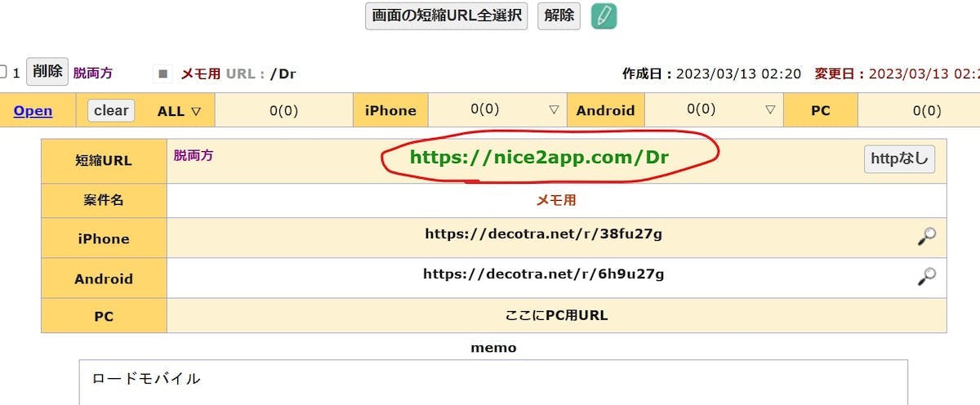Viewport: 980px width, 405px height.
Task: Click magnifier icon in Android URL row
Action: [x=926, y=278]
